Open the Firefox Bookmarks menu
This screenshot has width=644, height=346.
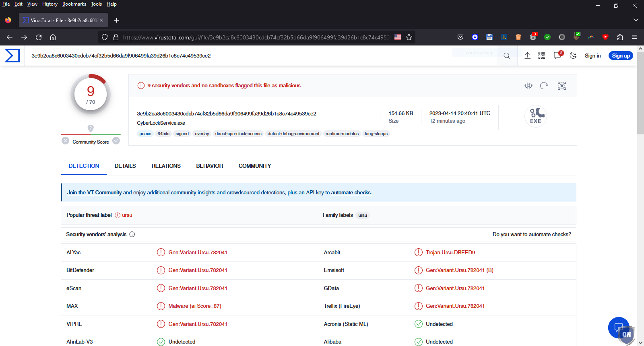coord(74,4)
